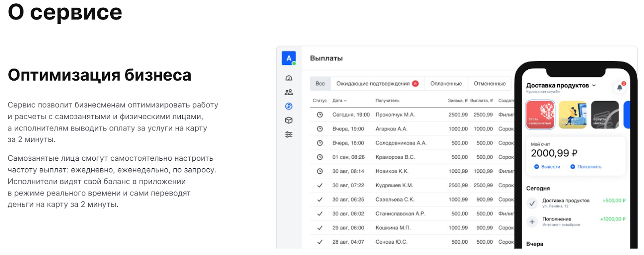
Task: Select the Оплаченные tab
Action: [x=446, y=84]
